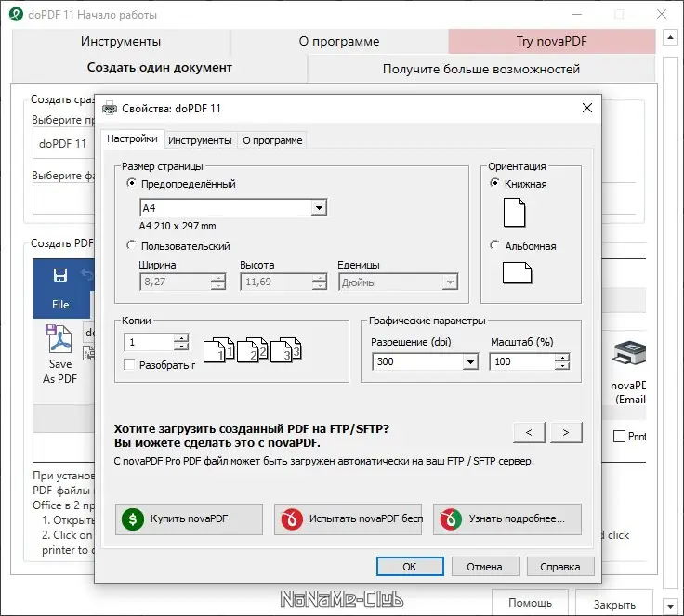Viewport: 684px width, 616px height.
Task: Decrease the Копии count with down arrow
Action: click(x=181, y=347)
